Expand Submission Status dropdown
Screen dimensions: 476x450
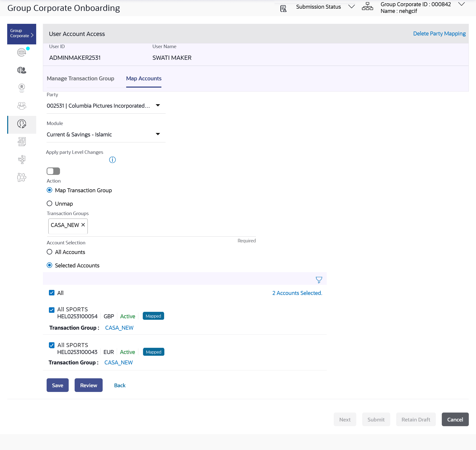(351, 7)
